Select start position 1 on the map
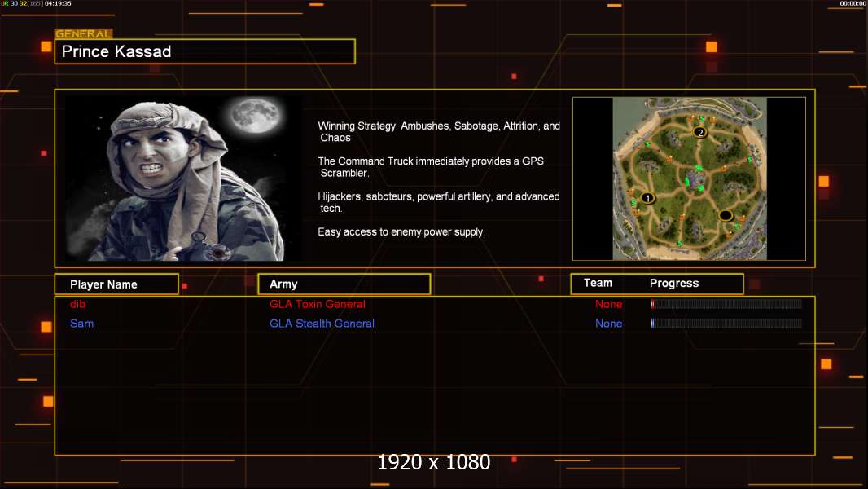868x489 pixels. [x=647, y=198]
